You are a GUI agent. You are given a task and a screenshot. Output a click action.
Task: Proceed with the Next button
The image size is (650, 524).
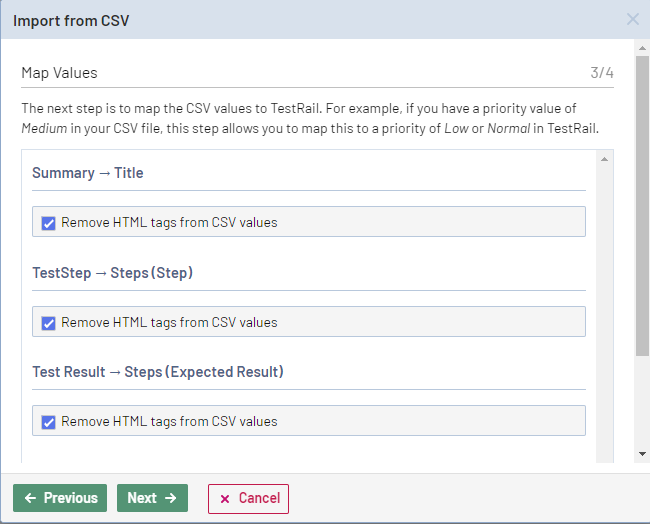[152, 498]
